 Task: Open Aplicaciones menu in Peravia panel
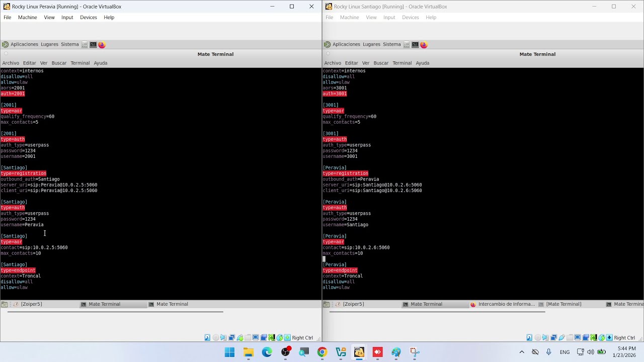click(x=24, y=44)
